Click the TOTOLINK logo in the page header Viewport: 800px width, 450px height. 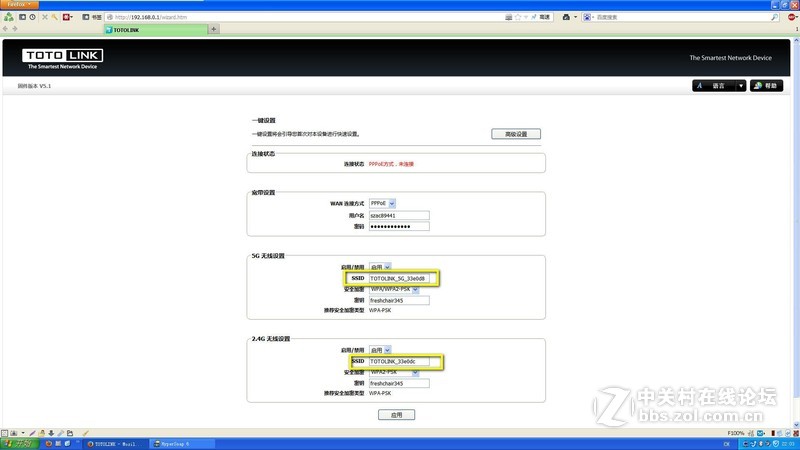tap(62, 59)
